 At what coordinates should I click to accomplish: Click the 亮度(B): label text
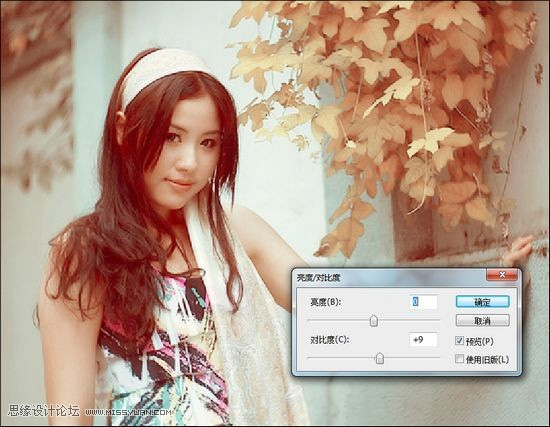325,302
